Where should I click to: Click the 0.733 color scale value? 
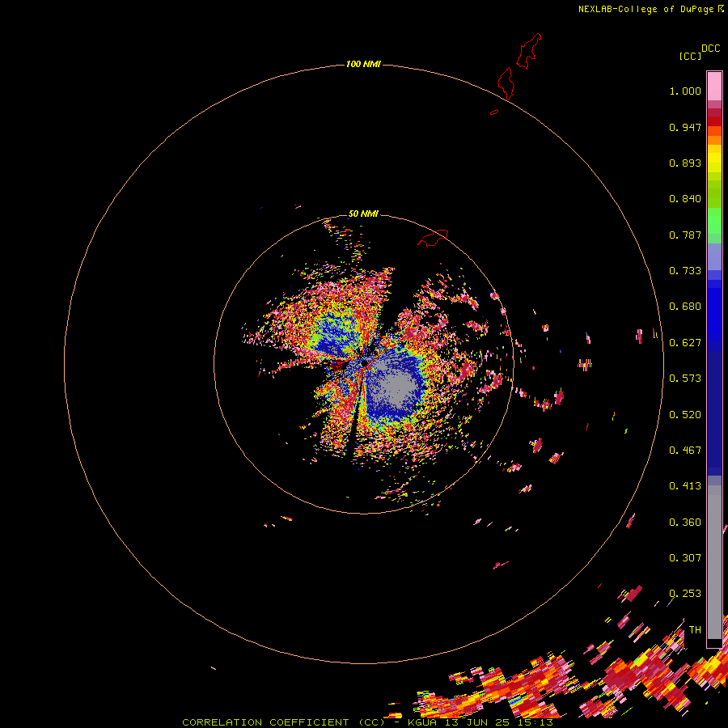pos(685,271)
